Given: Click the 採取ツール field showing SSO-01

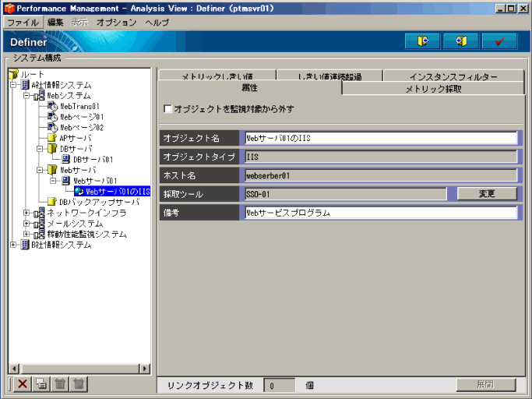Looking at the screenshot, I should click(345, 194).
